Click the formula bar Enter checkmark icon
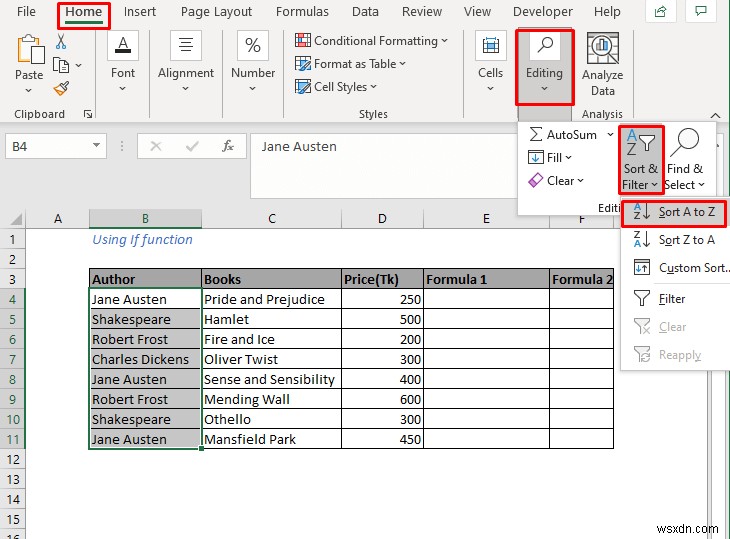 192,146
